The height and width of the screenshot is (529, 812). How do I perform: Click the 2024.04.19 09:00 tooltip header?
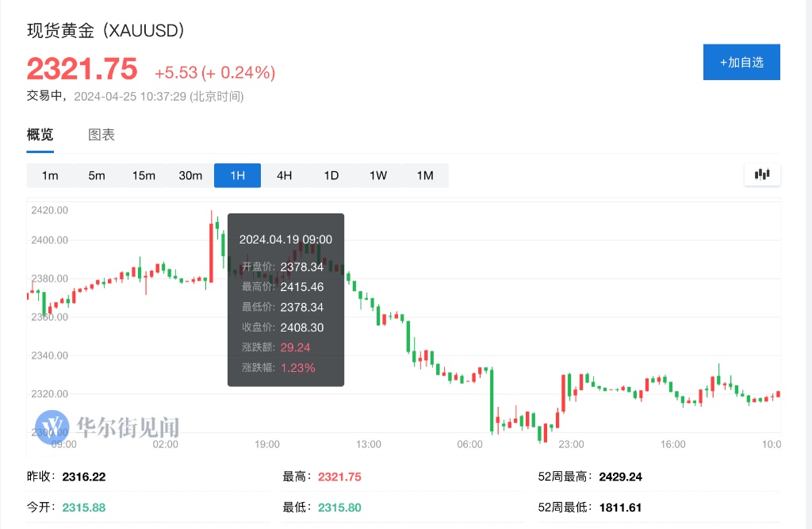tap(285, 240)
